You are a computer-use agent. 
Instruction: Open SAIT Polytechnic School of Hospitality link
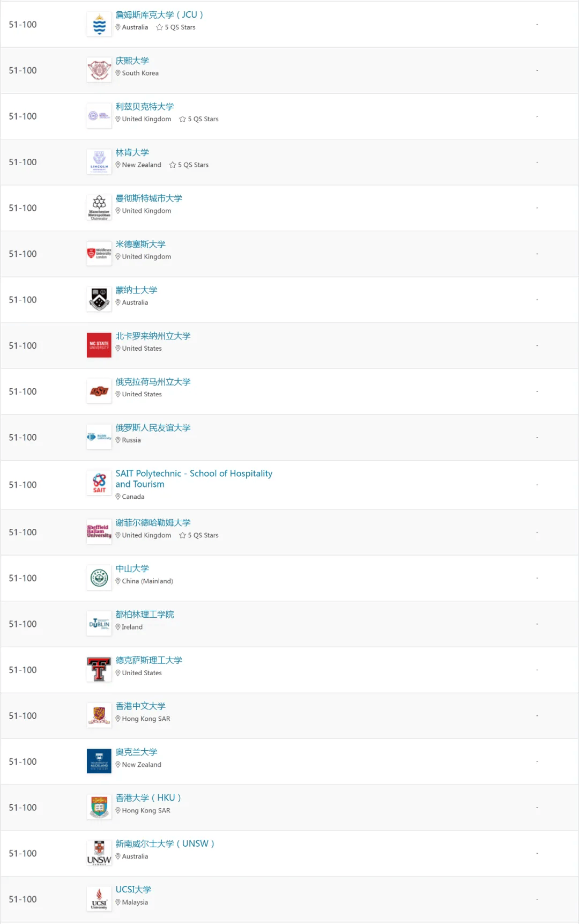194,479
